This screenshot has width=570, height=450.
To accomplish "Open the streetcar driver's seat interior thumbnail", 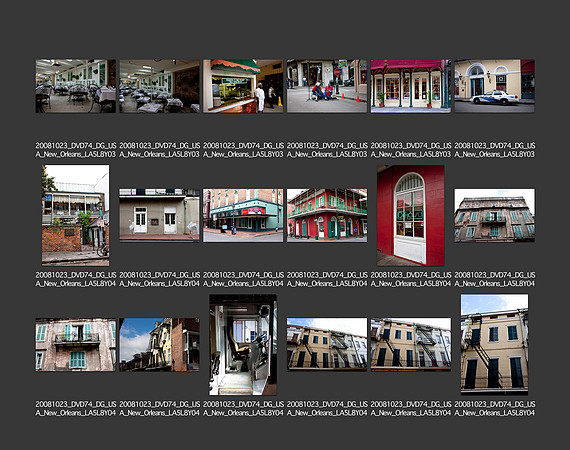I will [243, 345].
